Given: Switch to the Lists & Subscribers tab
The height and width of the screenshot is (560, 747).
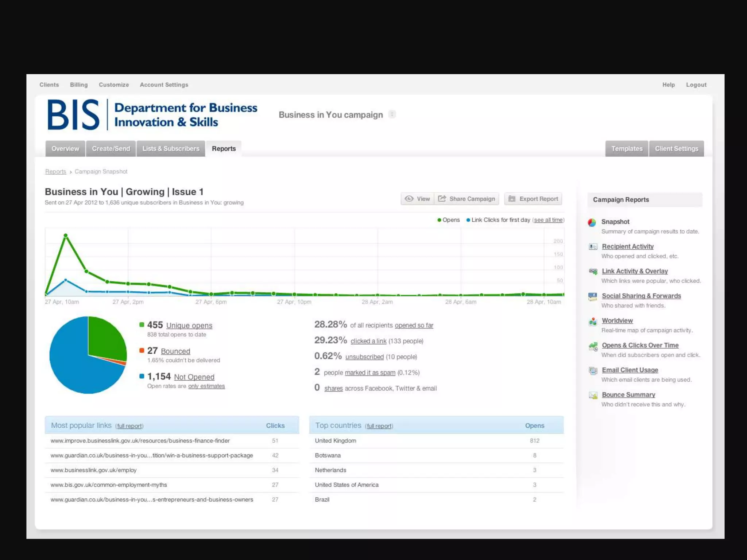Looking at the screenshot, I should click(171, 149).
